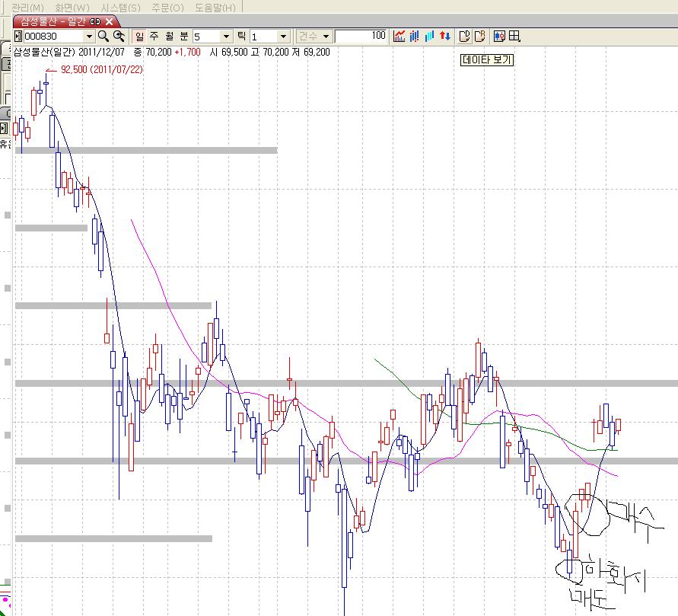
Task: Click the blue-red bar chart icon
Action: point(414,36)
